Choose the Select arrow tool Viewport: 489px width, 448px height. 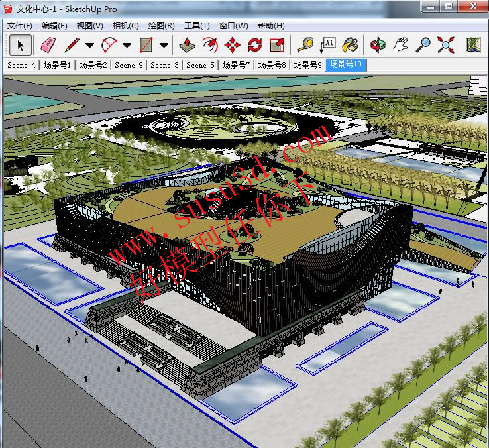(21, 45)
